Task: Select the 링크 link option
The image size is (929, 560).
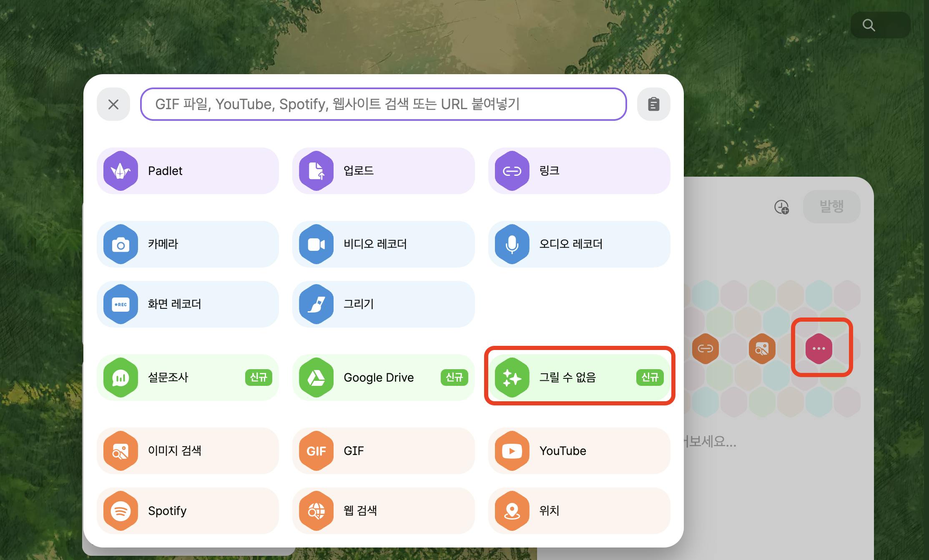Action: click(579, 171)
